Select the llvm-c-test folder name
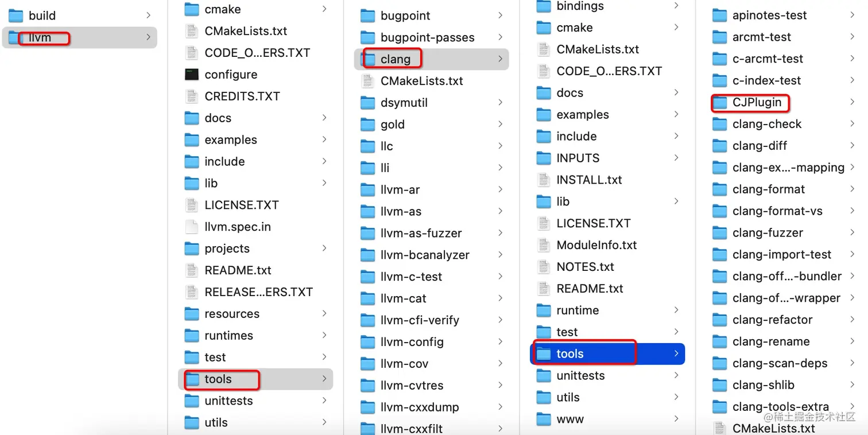This screenshot has width=868, height=435. click(x=411, y=277)
